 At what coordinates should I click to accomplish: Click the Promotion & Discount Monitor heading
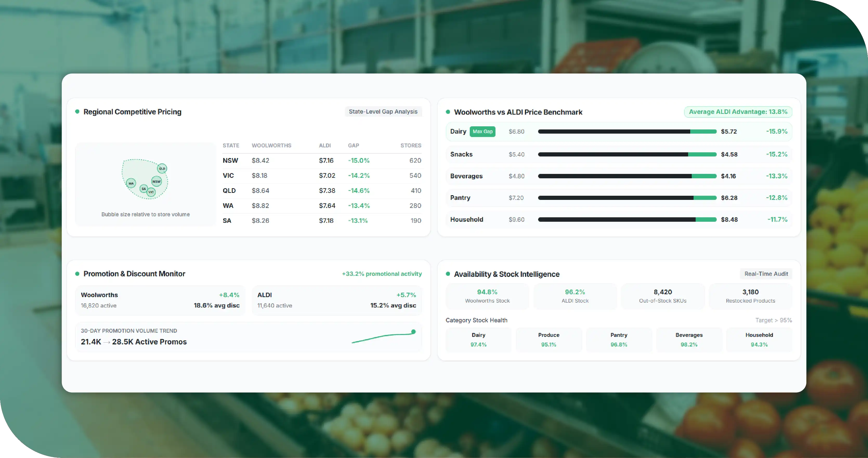click(134, 274)
